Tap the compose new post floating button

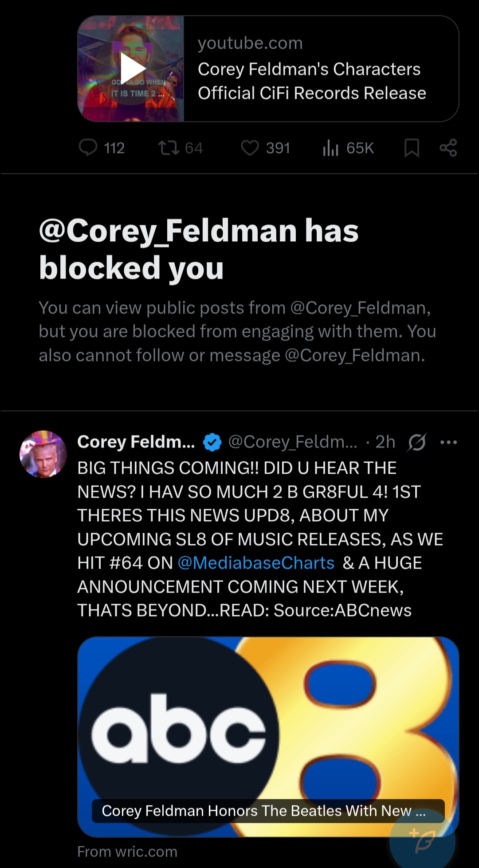(422, 841)
